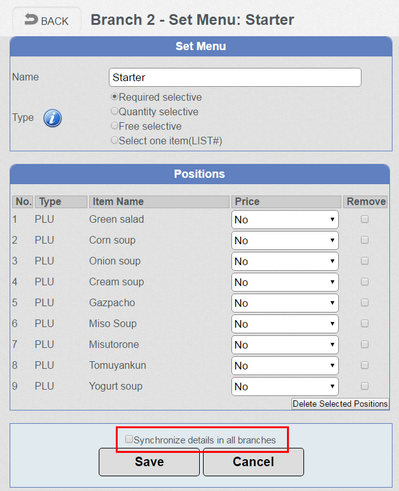Click the Set Menu section header

pyautogui.click(x=201, y=46)
